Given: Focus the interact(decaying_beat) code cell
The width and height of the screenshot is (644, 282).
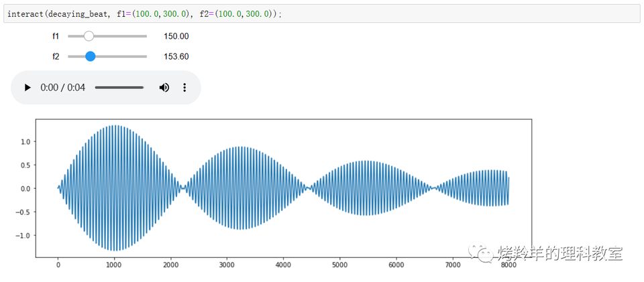Looking at the screenshot, I should pyautogui.click(x=268, y=13).
